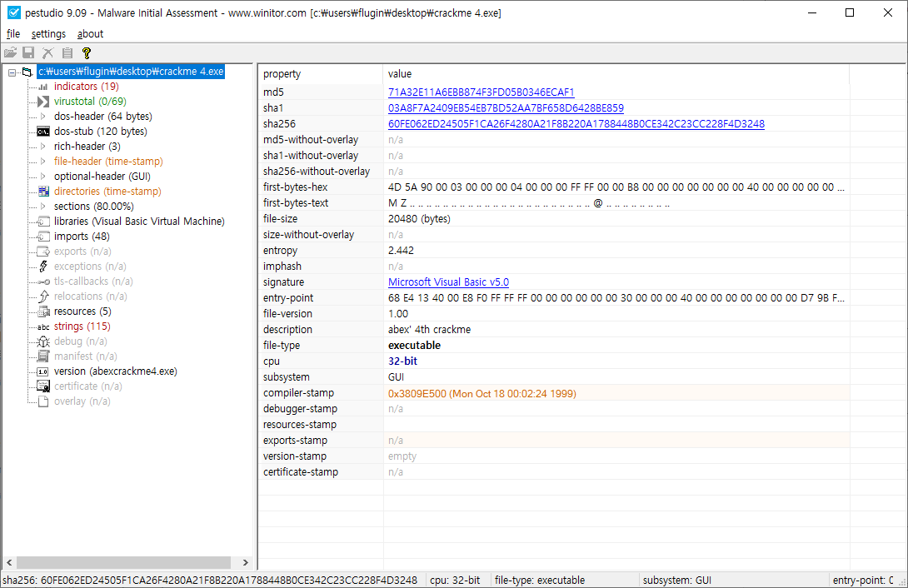Viewport: 908px width, 588px height.
Task: Click the manifest document icon
Action: point(43,357)
